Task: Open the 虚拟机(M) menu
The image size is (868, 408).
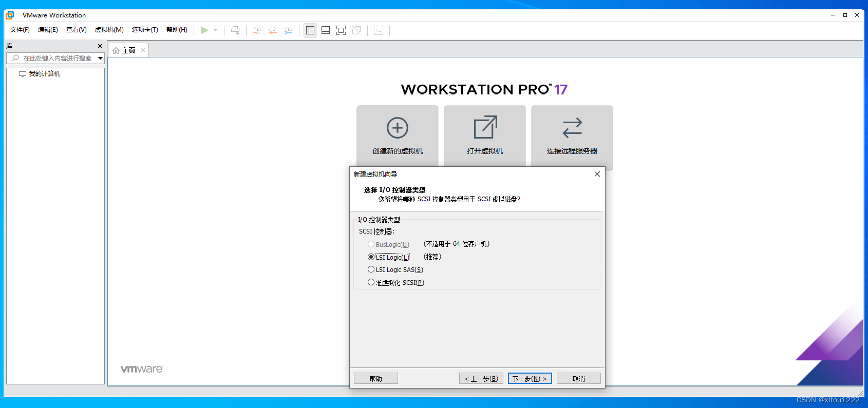Action: (109, 30)
